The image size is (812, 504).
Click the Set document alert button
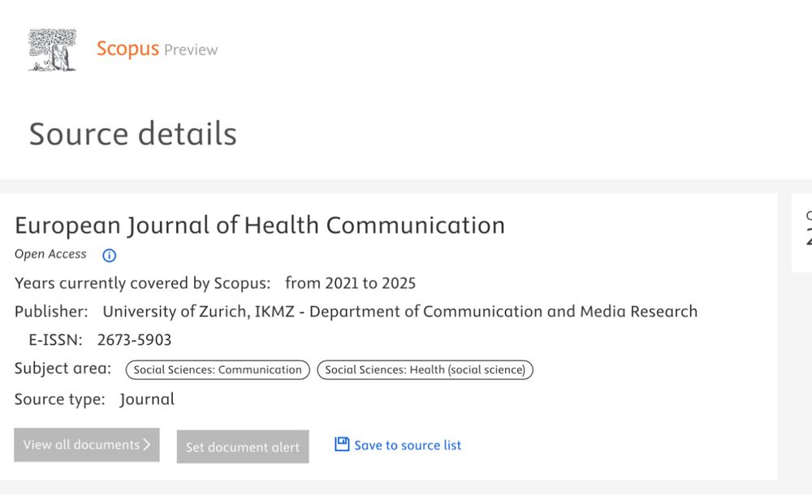click(x=243, y=446)
